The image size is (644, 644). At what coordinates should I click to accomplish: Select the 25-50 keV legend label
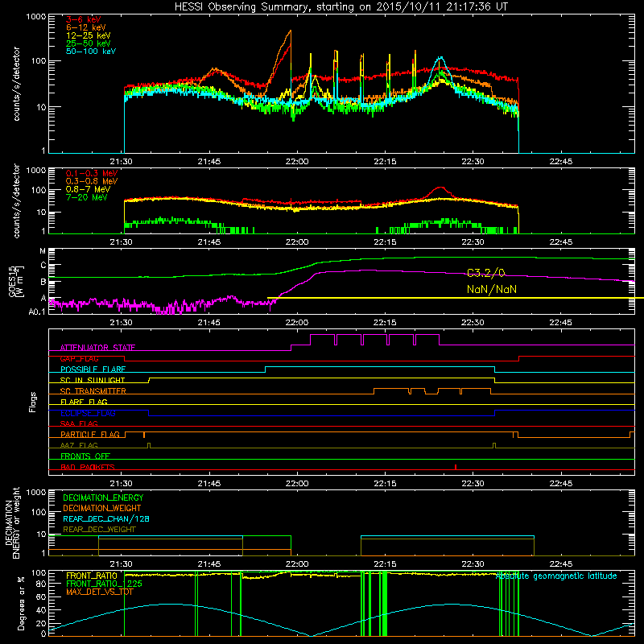[89, 43]
